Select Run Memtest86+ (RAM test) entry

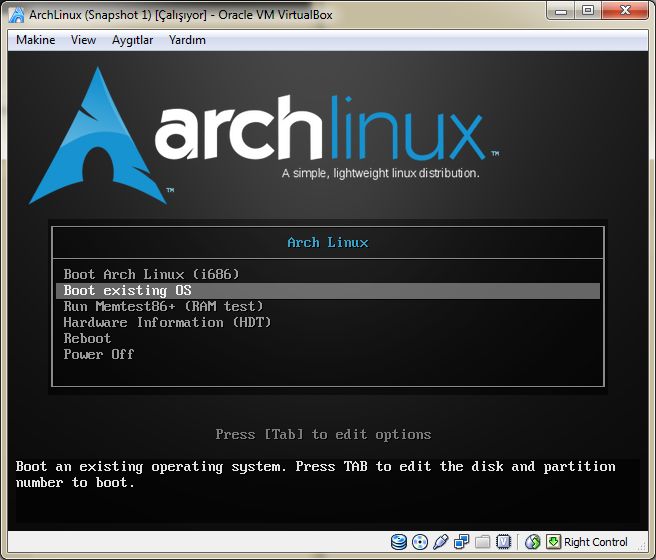coord(328,307)
